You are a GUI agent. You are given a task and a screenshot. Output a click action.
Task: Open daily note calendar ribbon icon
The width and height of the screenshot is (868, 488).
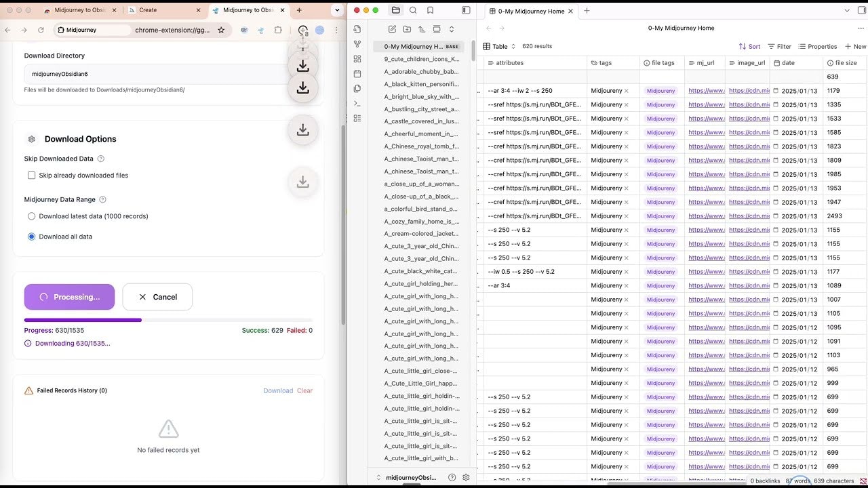(357, 74)
